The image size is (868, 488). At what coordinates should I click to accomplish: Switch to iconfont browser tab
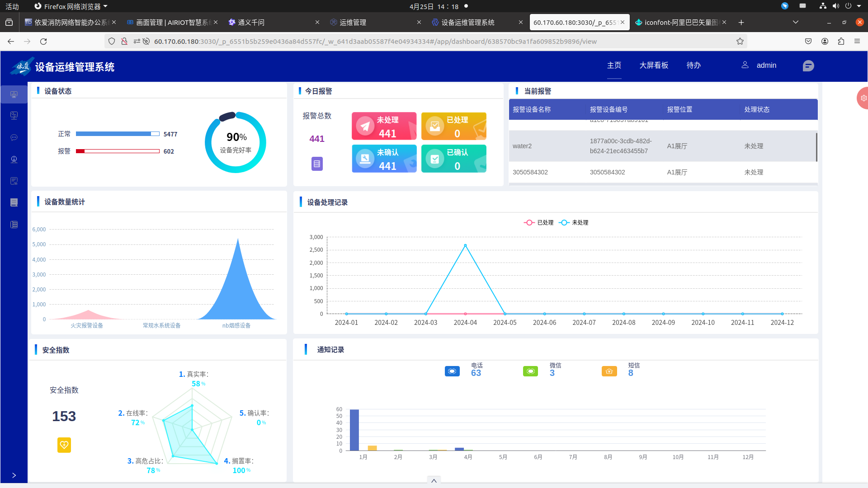pos(680,22)
